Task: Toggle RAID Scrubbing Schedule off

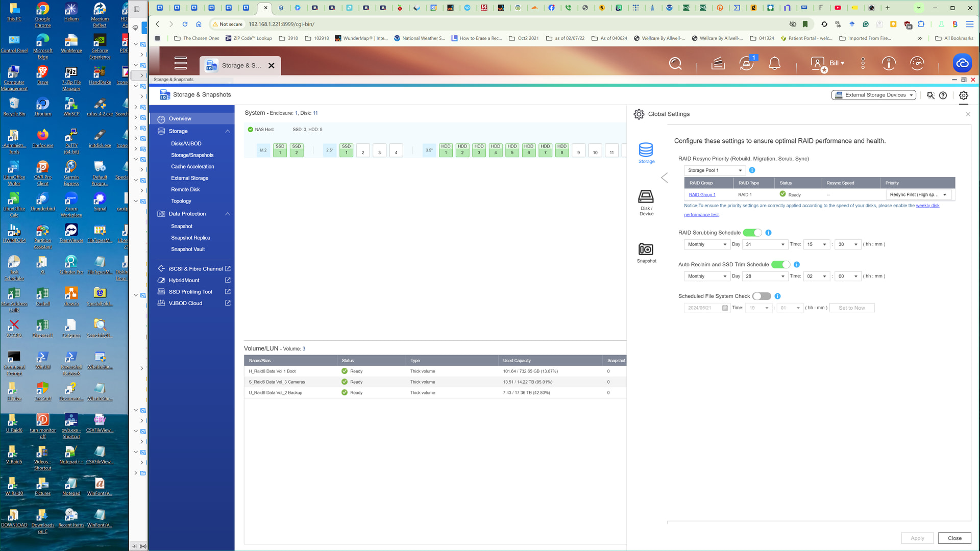Action: [752, 233]
